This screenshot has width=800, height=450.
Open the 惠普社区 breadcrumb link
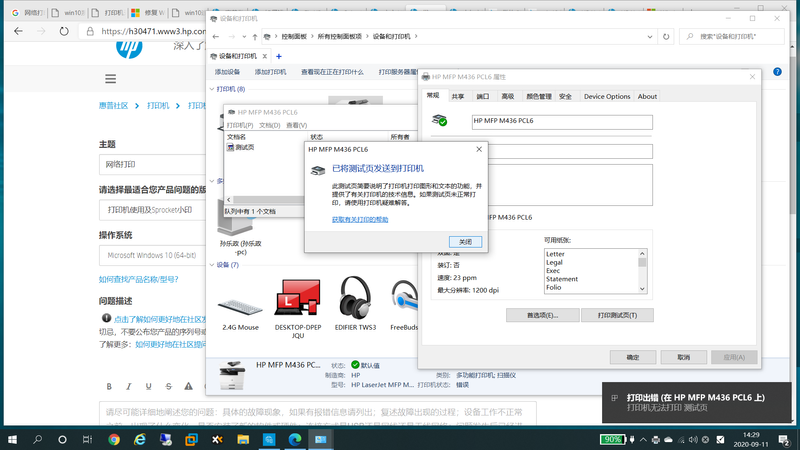click(x=113, y=106)
